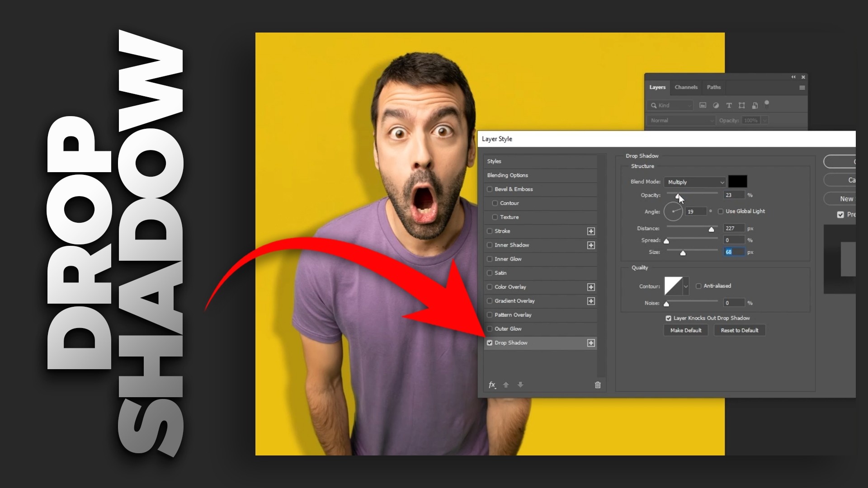The image size is (868, 488).
Task: Click the black shadow color swatch
Action: [x=737, y=182]
